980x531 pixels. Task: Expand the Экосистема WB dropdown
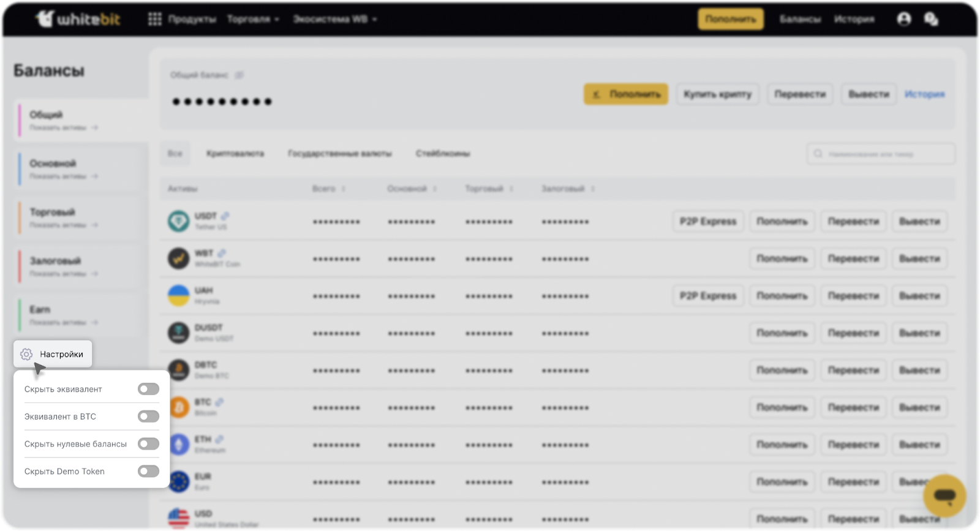[334, 19]
